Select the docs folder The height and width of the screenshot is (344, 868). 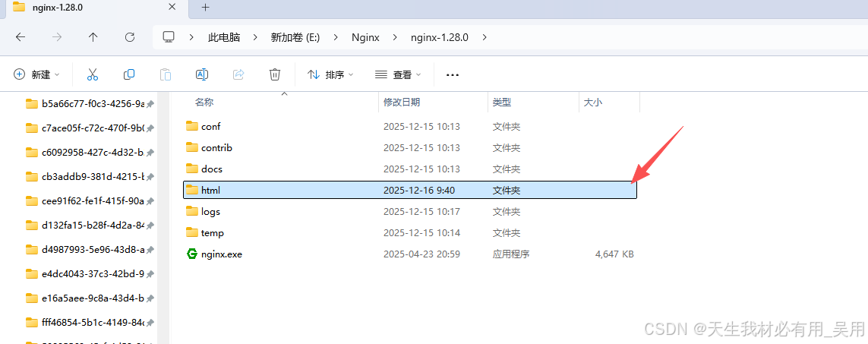pos(410,169)
